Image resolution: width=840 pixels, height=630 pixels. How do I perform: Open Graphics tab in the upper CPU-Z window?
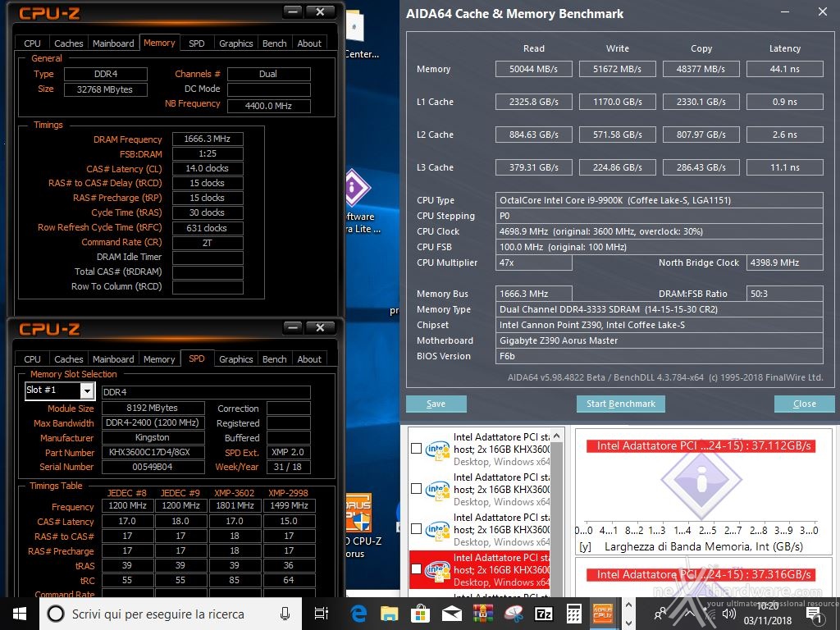(x=235, y=43)
